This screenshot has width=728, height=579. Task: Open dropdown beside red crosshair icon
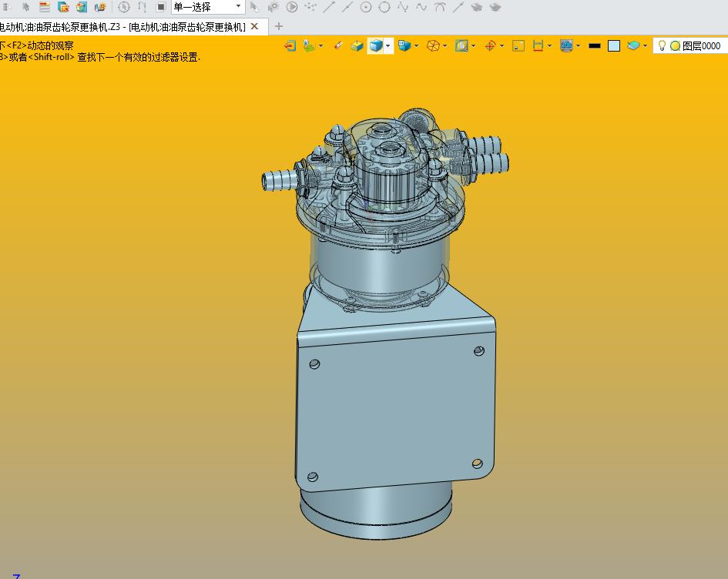(x=502, y=45)
